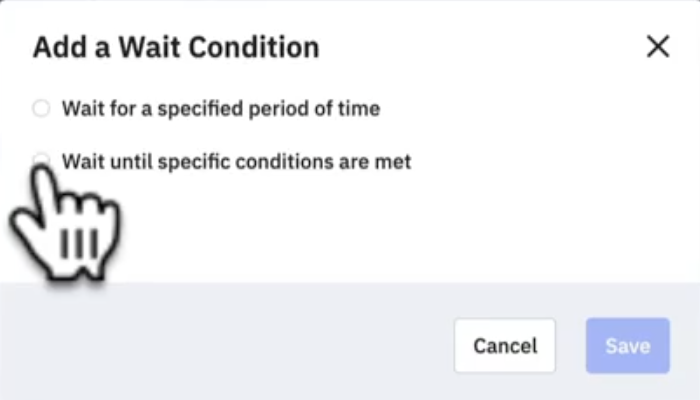
Task: Click the 'Add a Wait Condition' dialog title
Action: 176,47
